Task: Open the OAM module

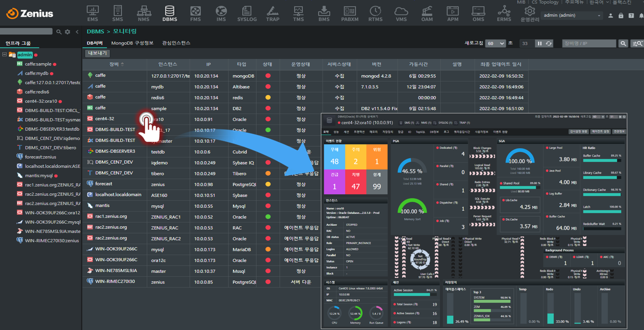Action: pos(427,13)
